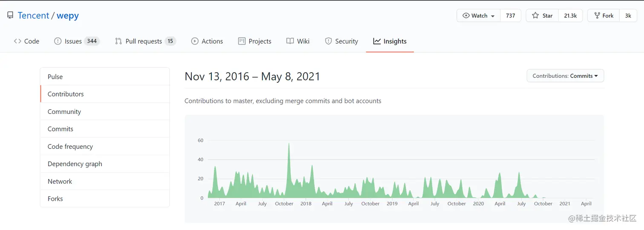
Task: Click the 60 y-axis label
Action: pos(201,140)
